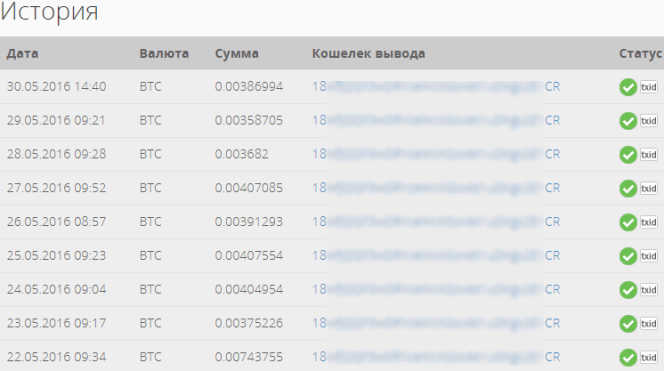Select the amount 0.00404954

tap(249, 290)
